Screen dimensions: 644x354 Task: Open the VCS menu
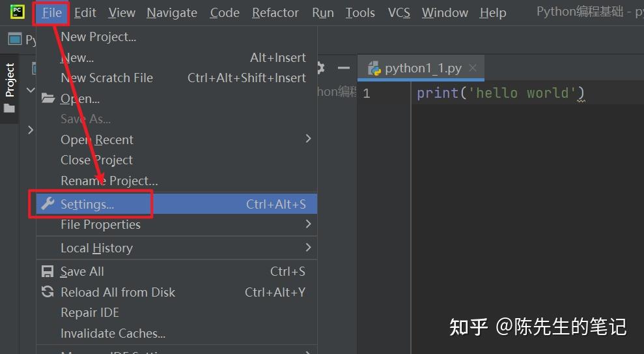[x=399, y=12]
